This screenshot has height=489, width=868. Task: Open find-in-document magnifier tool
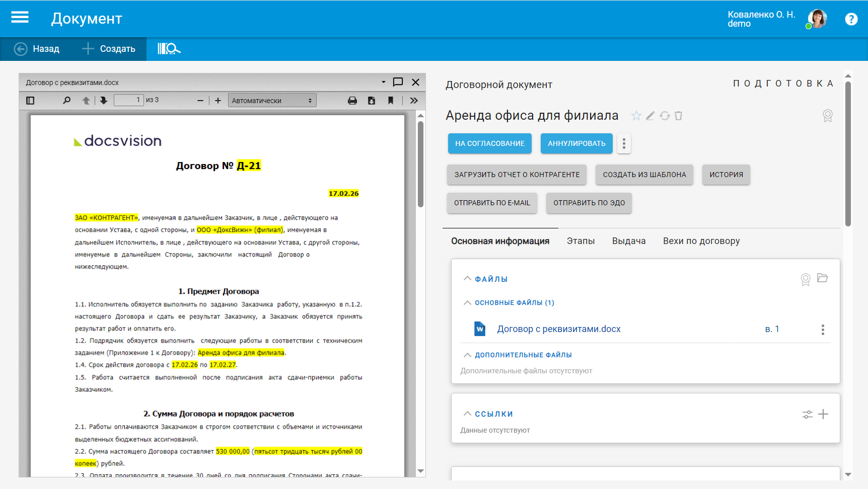coord(66,101)
